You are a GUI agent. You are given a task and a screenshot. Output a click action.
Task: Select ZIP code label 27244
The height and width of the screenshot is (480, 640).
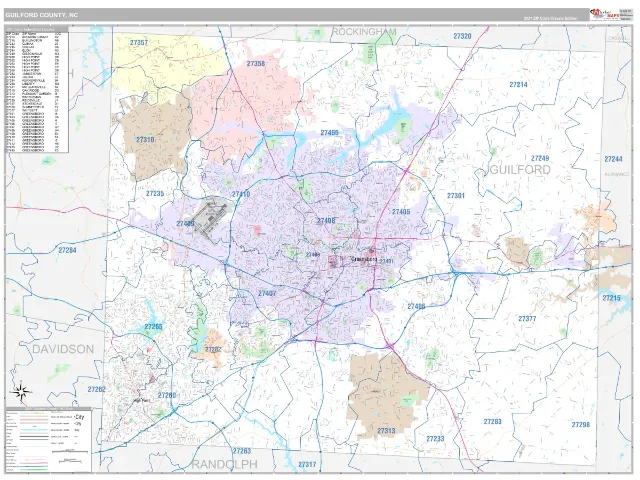click(x=613, y=159)
